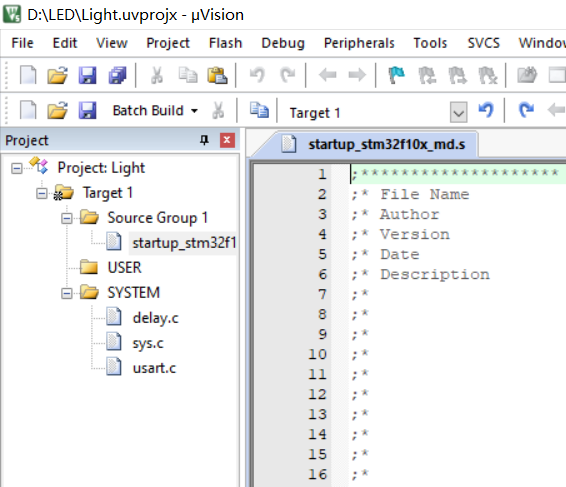Select sys.c in the project tree
The image size is (566, 487).
coord(148,343)
